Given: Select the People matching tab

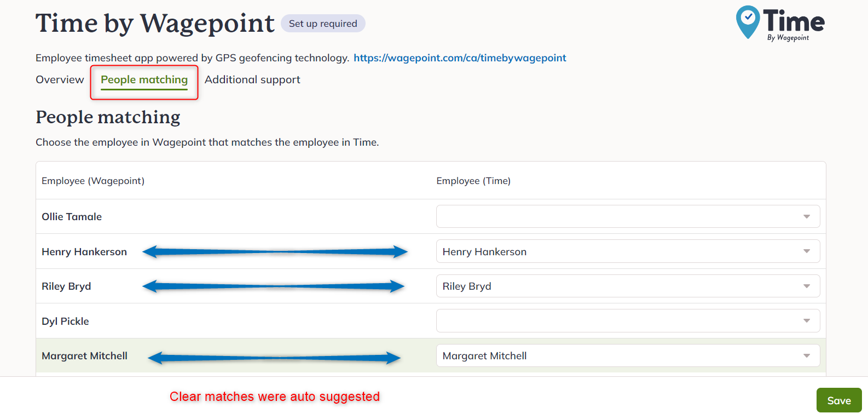Looking at the screenshot, I should point(144,80).
